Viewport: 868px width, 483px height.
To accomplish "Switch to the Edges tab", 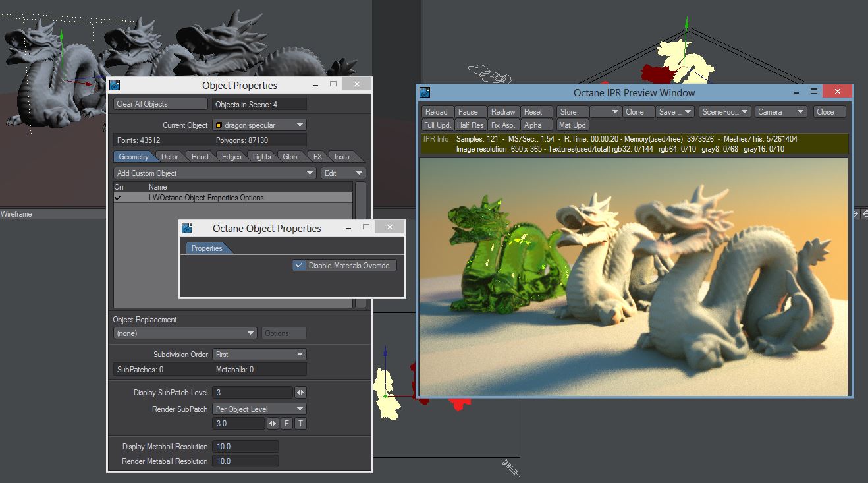I will coord(231,157).
